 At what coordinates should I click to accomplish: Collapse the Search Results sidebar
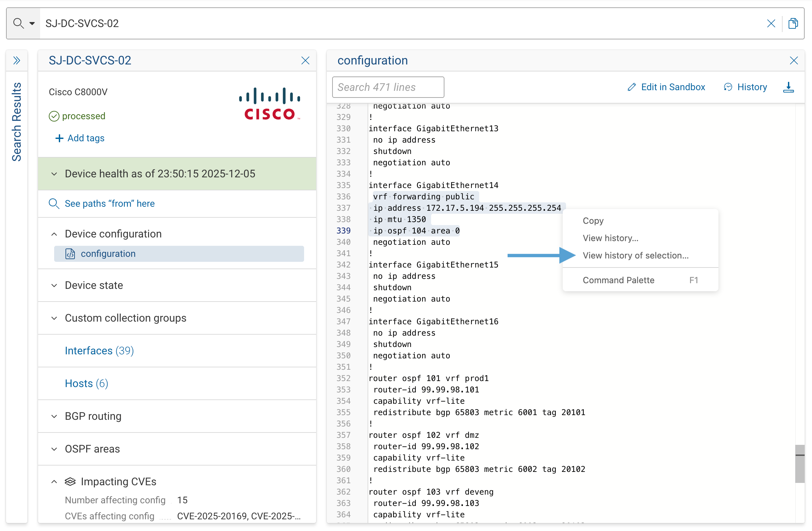(17, 60)
